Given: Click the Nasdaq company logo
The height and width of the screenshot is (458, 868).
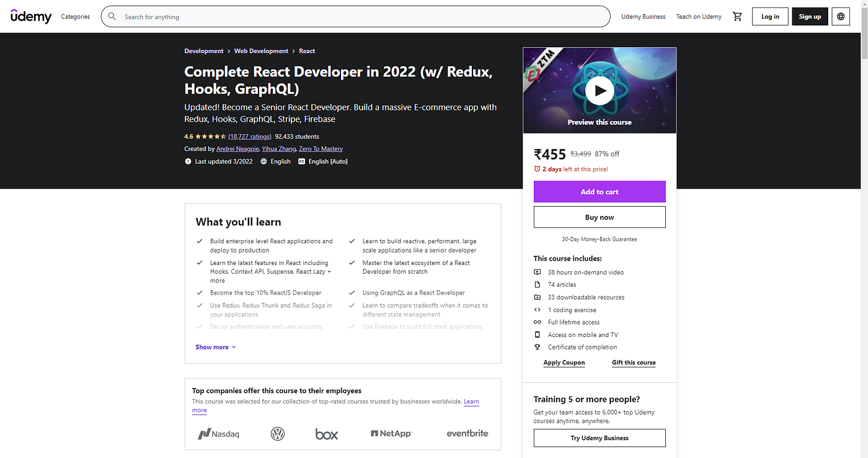Looking at the screenshot, I should pos(218,434).
